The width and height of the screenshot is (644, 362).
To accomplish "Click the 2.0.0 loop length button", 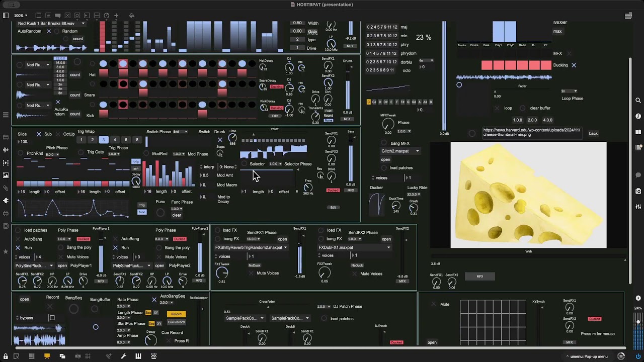I will pyautogui.click(x=532, y=120).
